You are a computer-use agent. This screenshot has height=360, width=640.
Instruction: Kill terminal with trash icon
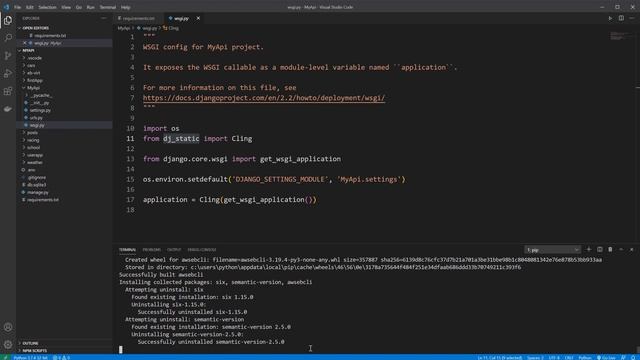point(610,249)
